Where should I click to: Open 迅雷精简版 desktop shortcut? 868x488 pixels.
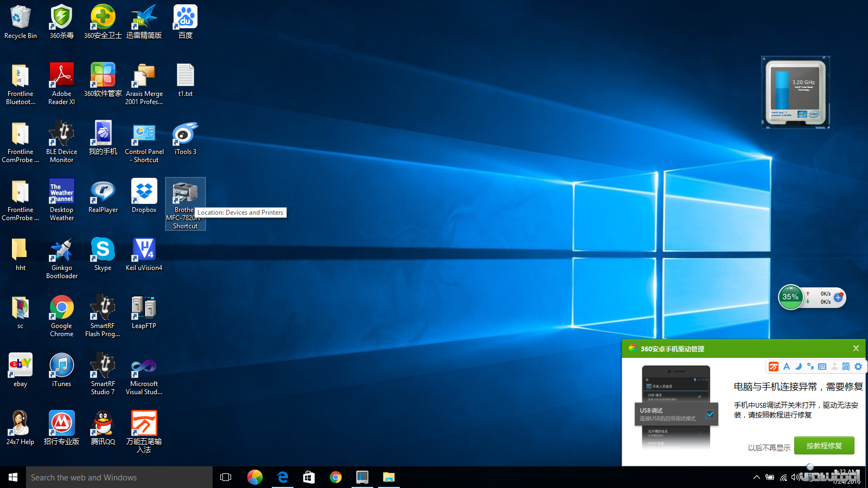click(144, 22)
